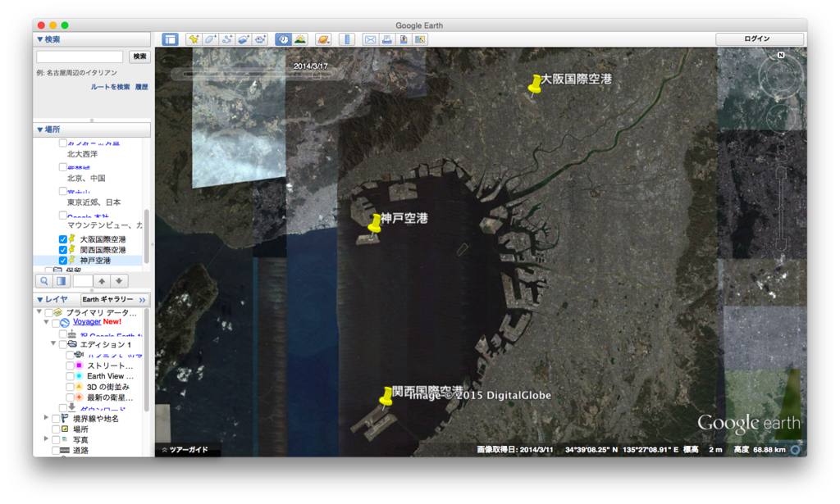Viewport: 840px width, 504px height.
Task: Expand the 境界線や地名 tree node
Action: (x=46, y=417)
